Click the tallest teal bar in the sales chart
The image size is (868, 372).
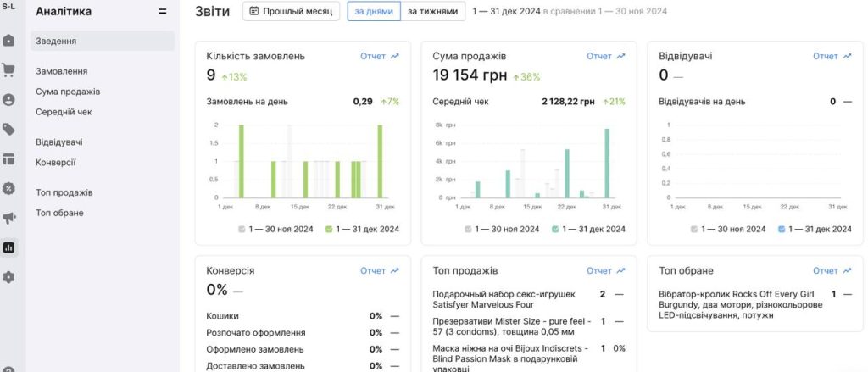click(607, 164)
